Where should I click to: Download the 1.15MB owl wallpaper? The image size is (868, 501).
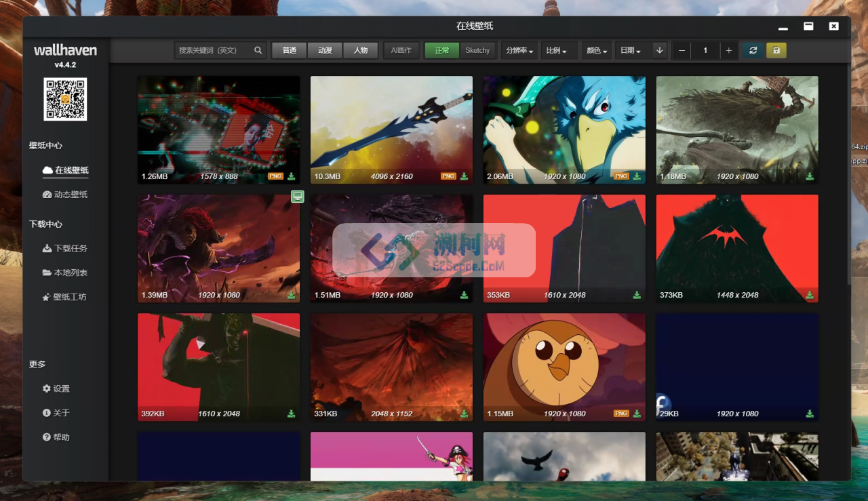coord(637,414)
